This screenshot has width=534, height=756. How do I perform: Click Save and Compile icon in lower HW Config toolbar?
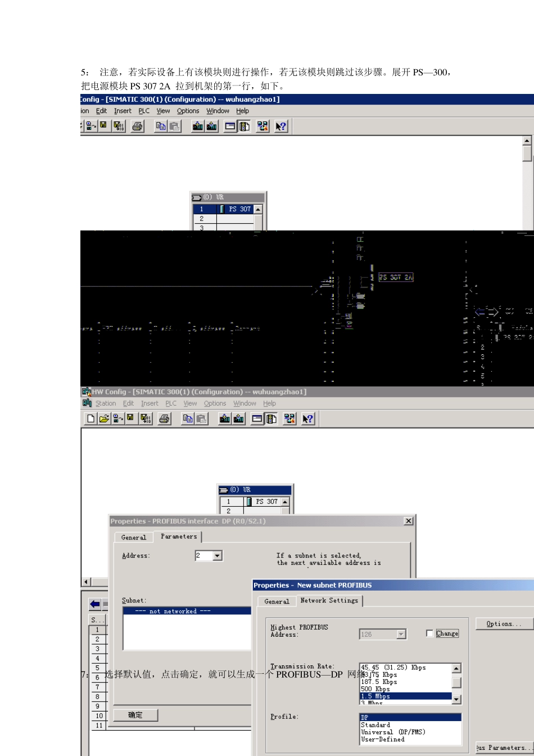coord(145,418)
